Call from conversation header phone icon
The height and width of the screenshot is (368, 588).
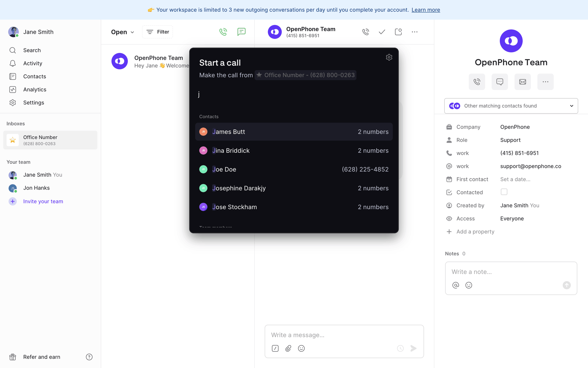click(366, 32)
